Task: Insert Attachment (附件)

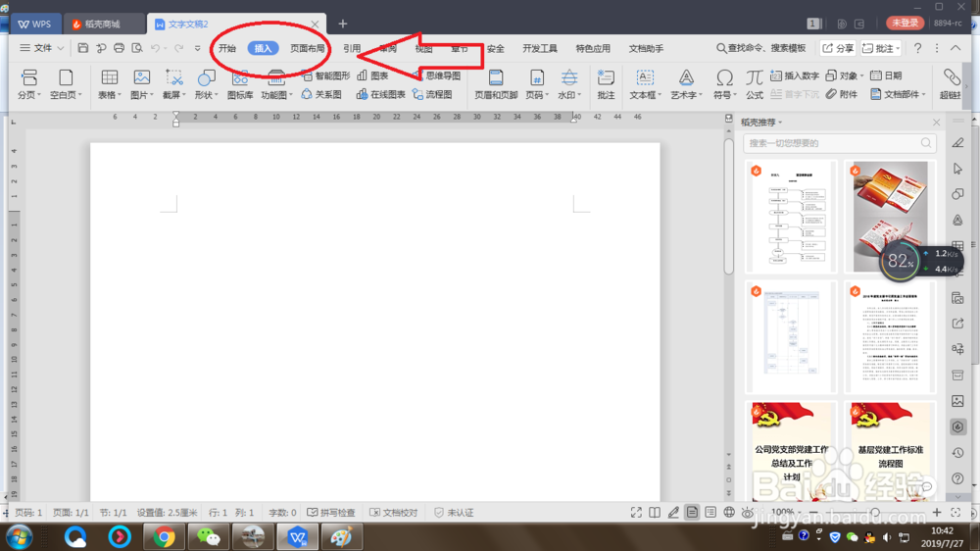Action: click(842, 94)
